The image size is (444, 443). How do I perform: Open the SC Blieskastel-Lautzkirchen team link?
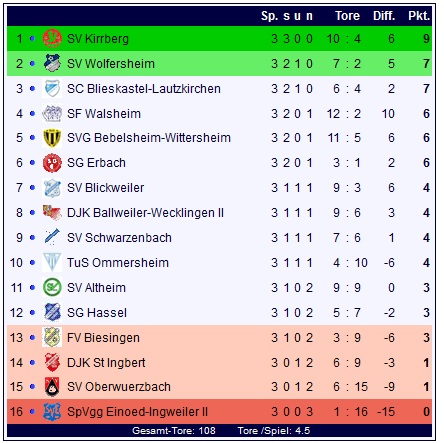(x=144, y=89)
